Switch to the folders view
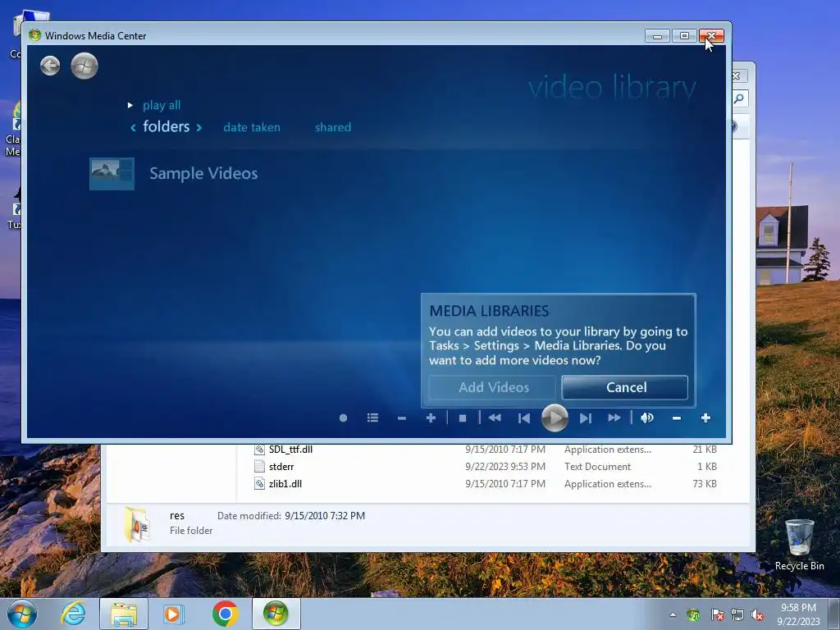Viewport: 840px width, 630px height. (166, 126)
